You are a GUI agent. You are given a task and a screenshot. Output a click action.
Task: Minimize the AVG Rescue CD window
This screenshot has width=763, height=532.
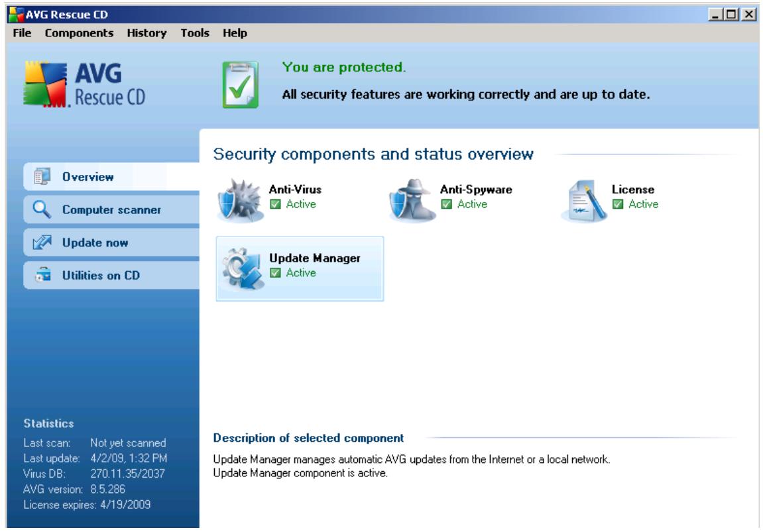click(715, 15)
